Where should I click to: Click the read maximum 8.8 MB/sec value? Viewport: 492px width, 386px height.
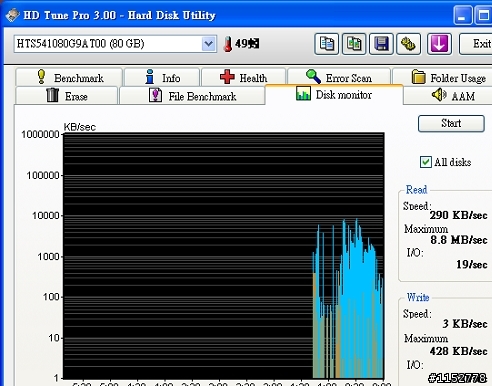(x=459, y=240)
